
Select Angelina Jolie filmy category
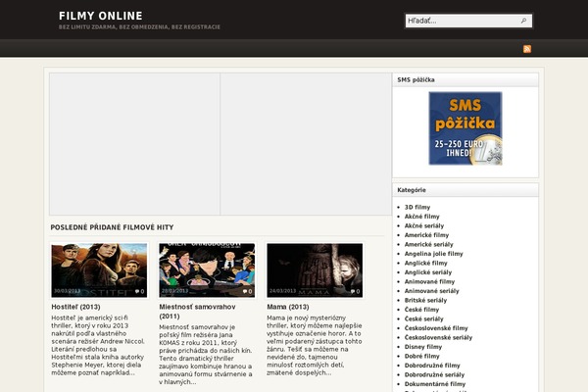[434, 254]
